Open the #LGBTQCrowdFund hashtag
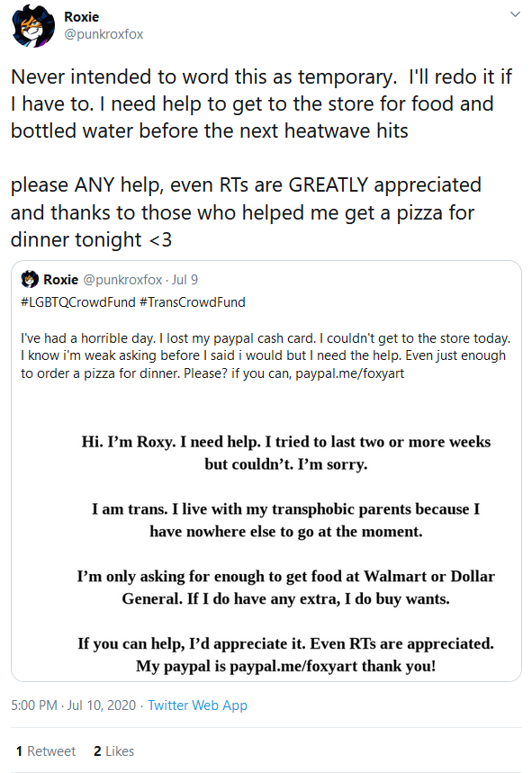The image size is (532, 773). [x=78, y=302]
